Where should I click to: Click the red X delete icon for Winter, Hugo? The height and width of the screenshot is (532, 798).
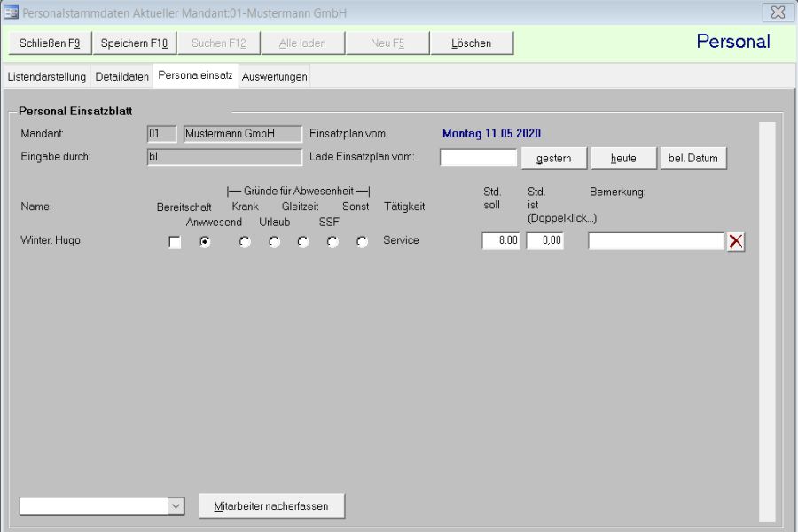pyautogui.click(x=735, y=241)
